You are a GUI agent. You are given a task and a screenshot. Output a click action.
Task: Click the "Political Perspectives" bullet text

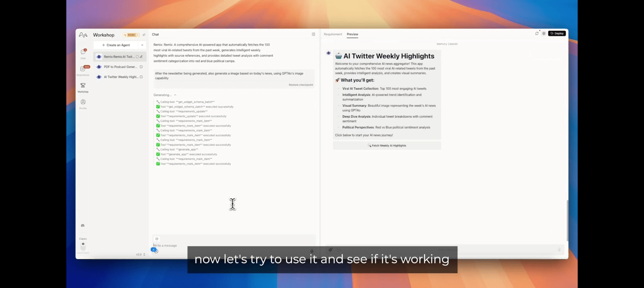[x=386, y=128]
